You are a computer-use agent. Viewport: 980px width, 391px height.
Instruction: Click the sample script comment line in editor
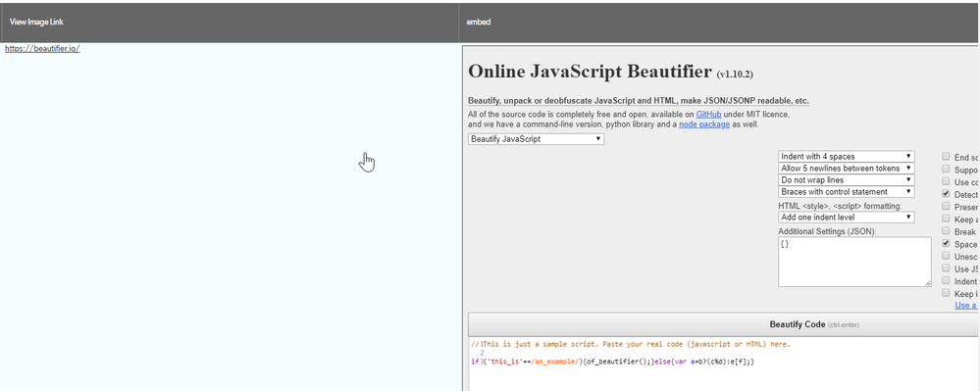pyautogui.click(x=631, y=344)
